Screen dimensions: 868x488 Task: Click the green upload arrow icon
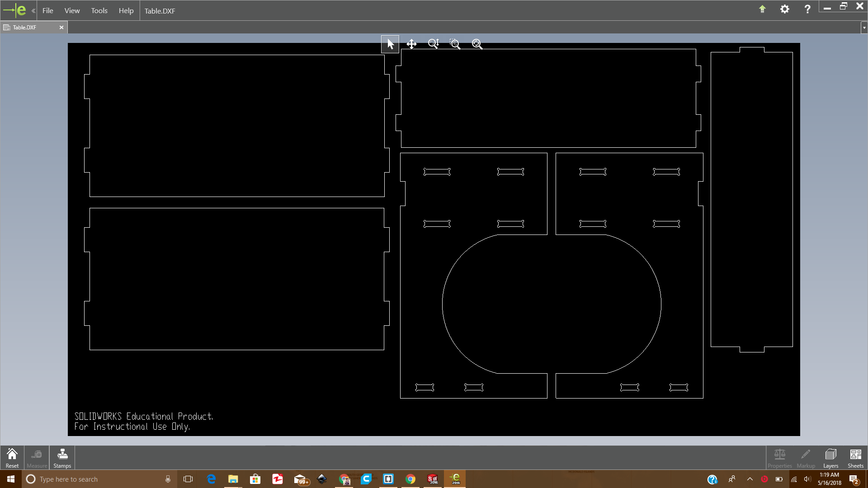click(x=762, y=9)
